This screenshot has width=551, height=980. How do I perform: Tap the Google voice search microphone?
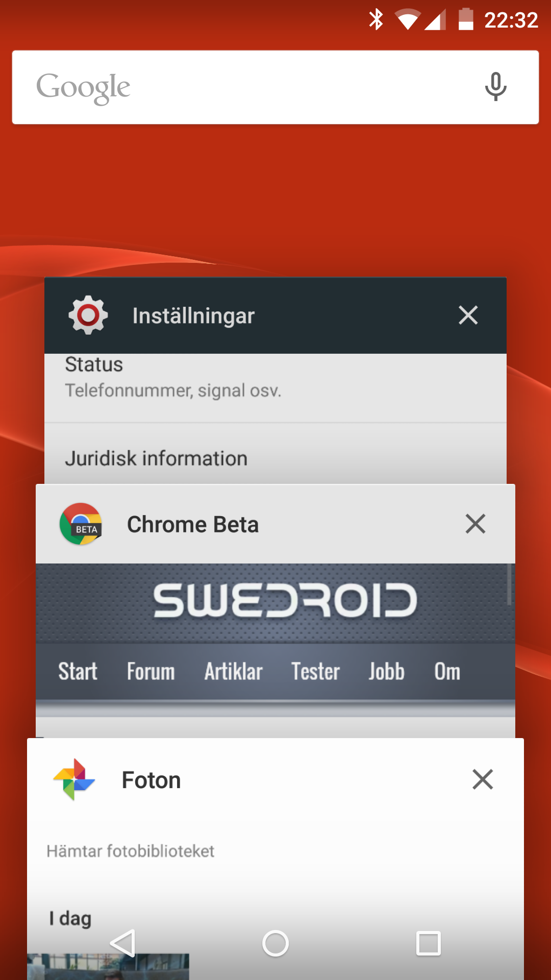495,87
